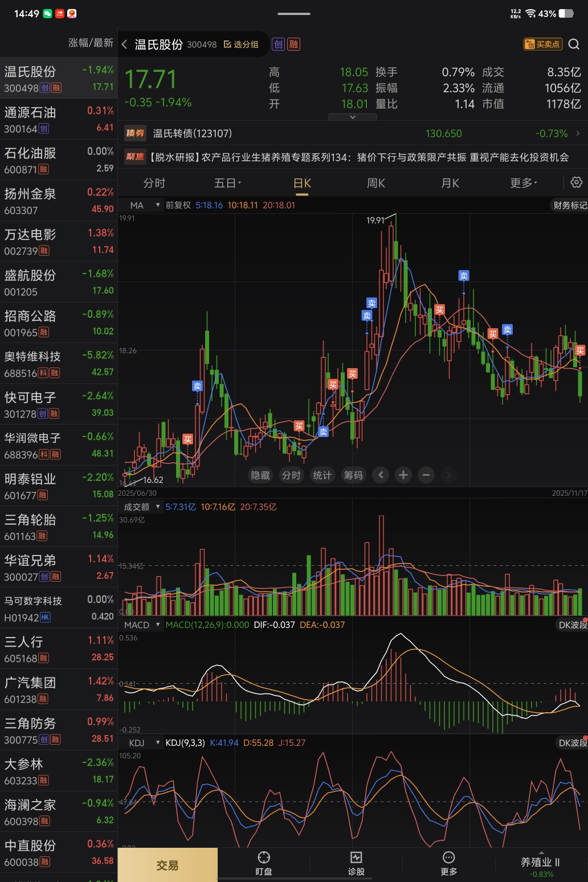The image size is (588, 882).
Task: Click 前复权 adjustment option
Action: (x=178, y=205)
